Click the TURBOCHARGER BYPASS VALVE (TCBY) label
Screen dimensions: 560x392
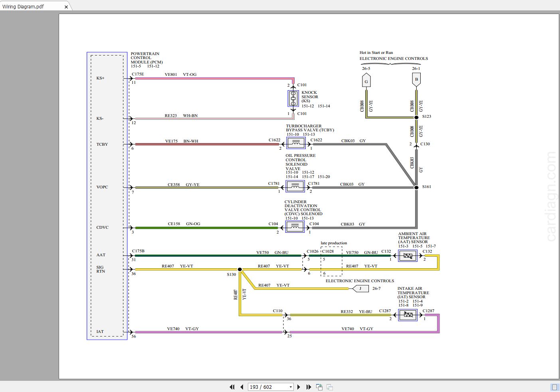coord(310,128)
